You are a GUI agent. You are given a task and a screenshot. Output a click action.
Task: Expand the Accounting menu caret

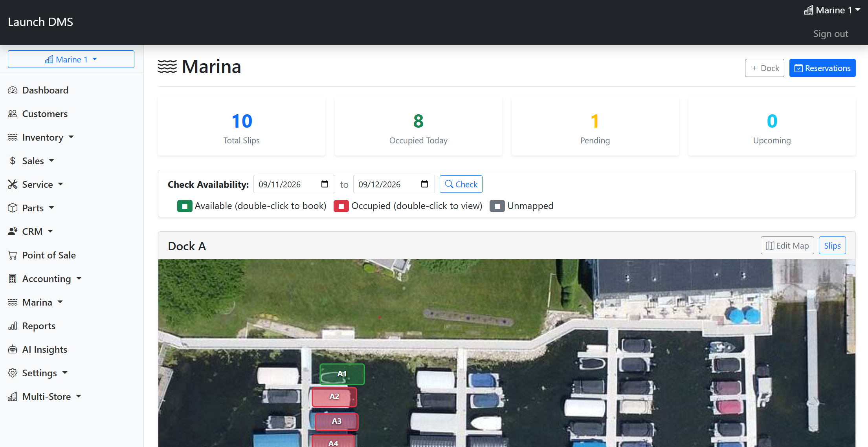pyautogui.click(x=79, y=278)
